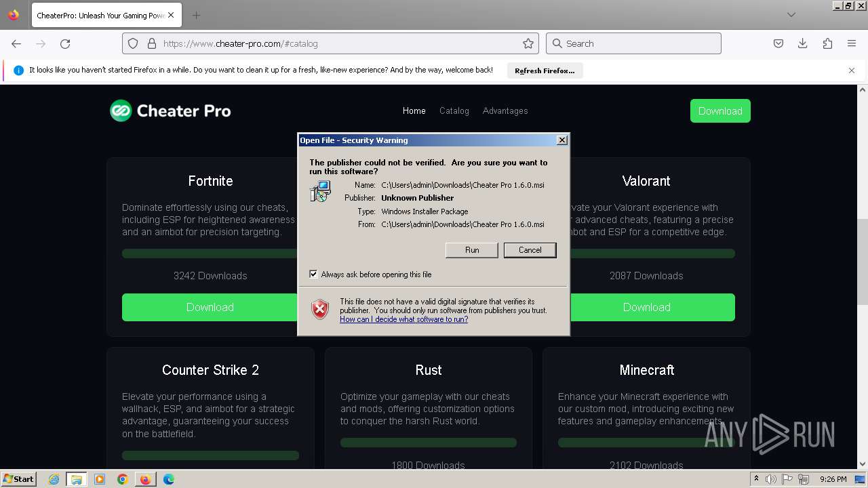Click the Rust progress bar
Viewport: 868px width, 488px height.
pos(429,443)
